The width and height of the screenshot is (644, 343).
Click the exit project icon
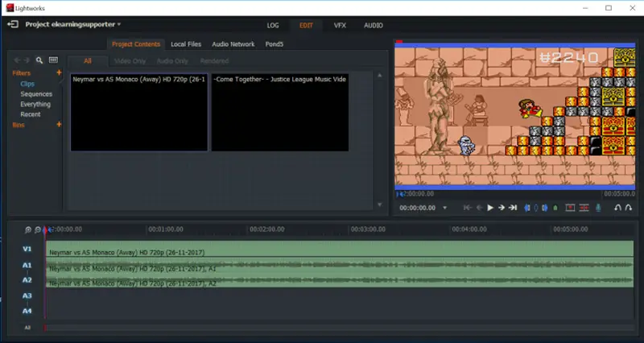[13, 24]
